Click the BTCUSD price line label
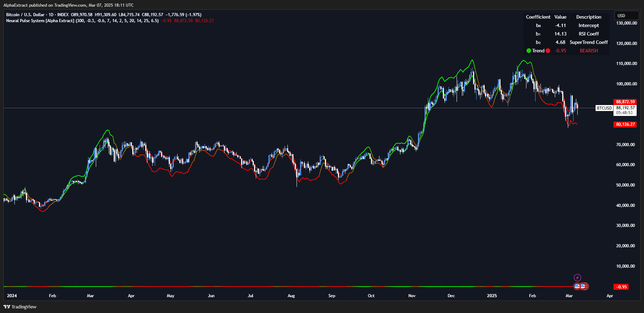 tap(604, 108)
